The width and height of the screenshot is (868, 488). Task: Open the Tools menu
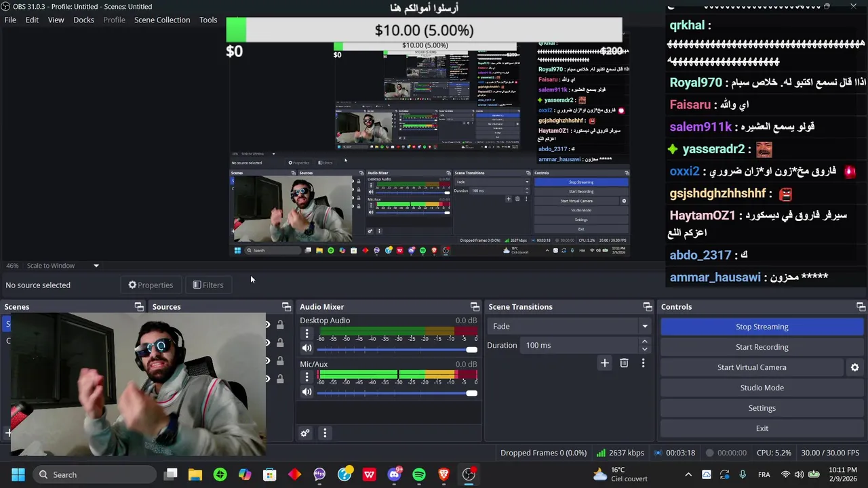(208, 20)
